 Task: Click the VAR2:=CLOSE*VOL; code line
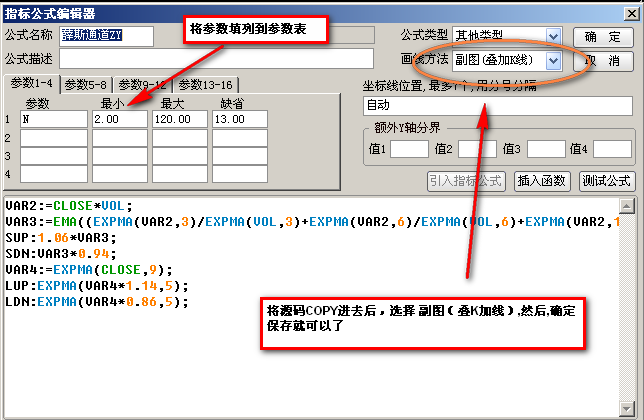pyautogui.click(x=69, y=206)
